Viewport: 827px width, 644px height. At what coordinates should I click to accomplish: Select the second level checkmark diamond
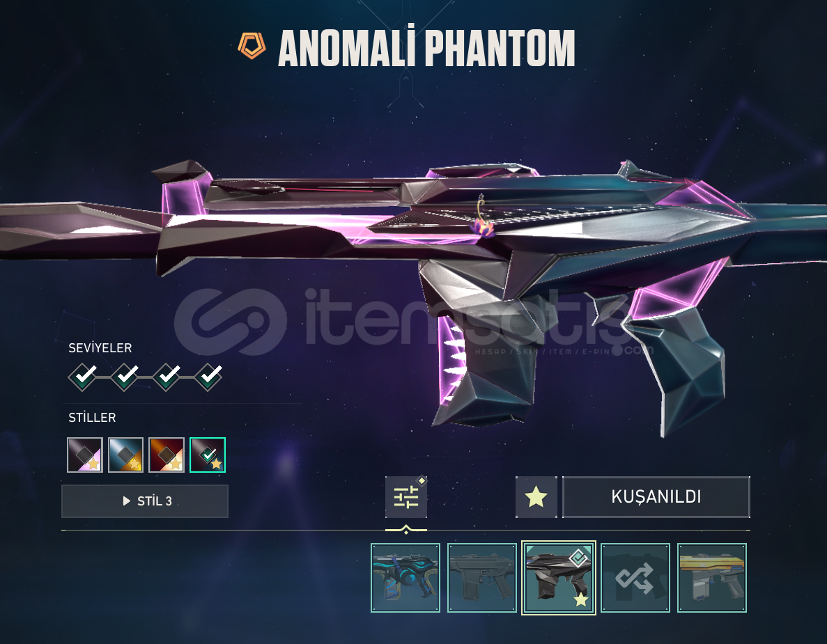point(125,377)
